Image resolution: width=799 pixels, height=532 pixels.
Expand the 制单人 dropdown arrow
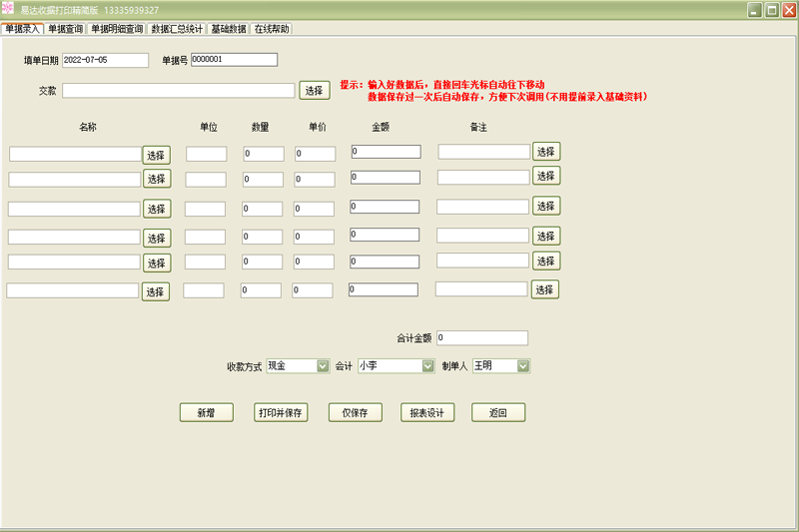point(523,366)
